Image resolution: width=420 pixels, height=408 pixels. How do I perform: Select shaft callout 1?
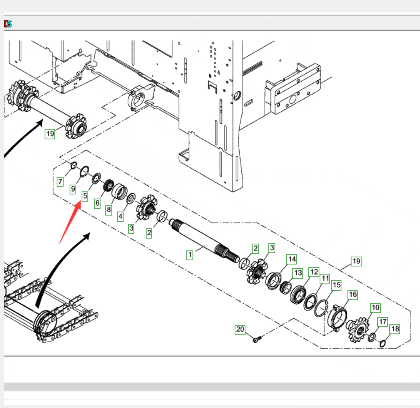(189, 255)
